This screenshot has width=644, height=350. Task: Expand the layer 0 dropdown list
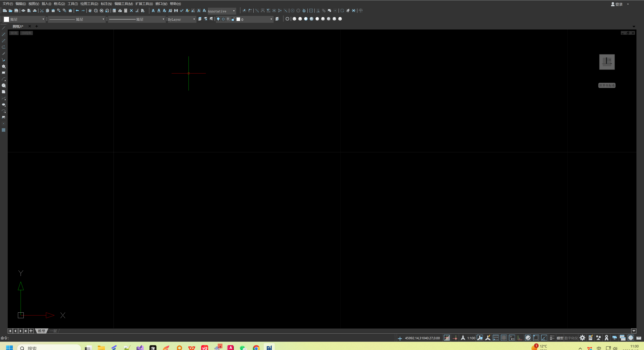click(x=271, y=19)
